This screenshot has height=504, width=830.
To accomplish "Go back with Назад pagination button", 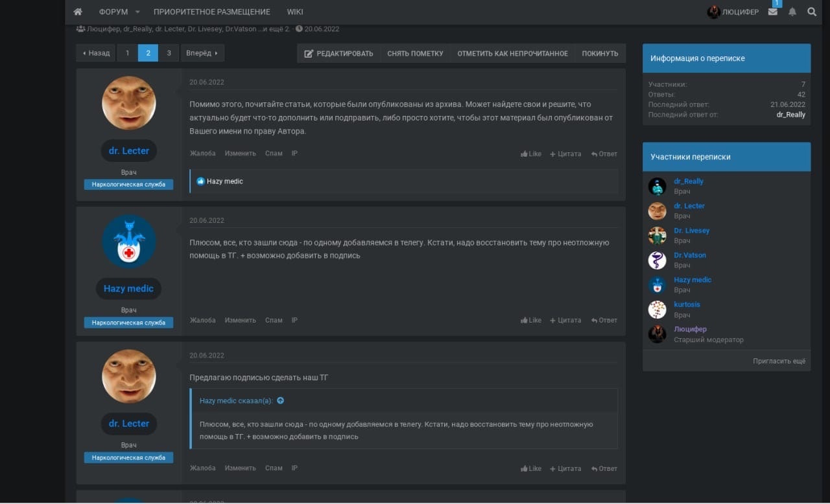I will (96, 53).
